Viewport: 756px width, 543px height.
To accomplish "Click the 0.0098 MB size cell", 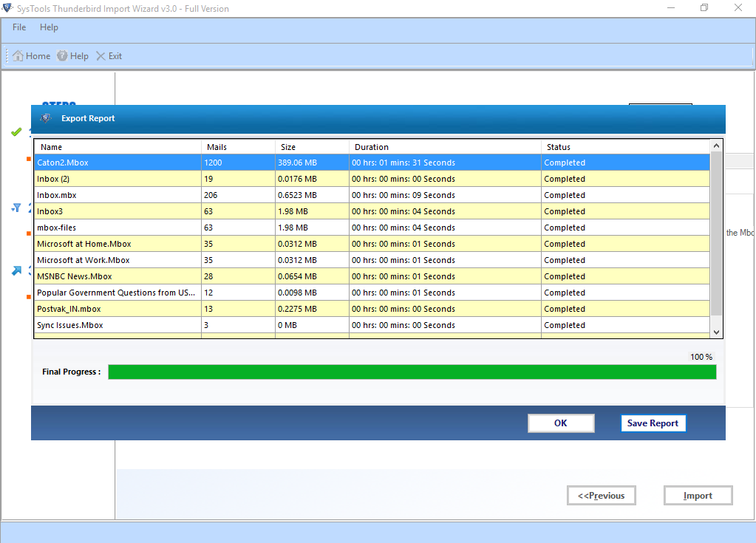I will click(312, 293).
